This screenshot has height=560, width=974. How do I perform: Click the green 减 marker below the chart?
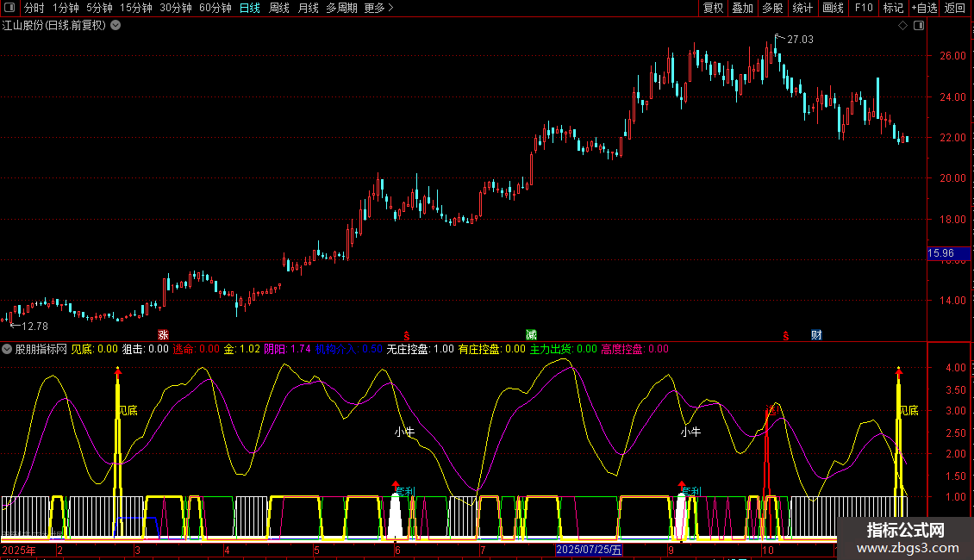(x=531, y=334)
